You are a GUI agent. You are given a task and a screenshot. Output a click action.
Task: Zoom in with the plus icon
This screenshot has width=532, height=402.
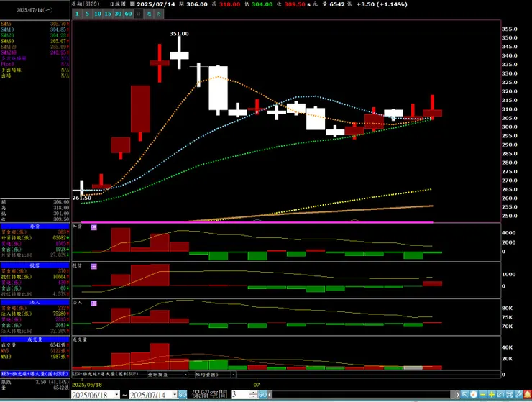click(x=491, y=395)
